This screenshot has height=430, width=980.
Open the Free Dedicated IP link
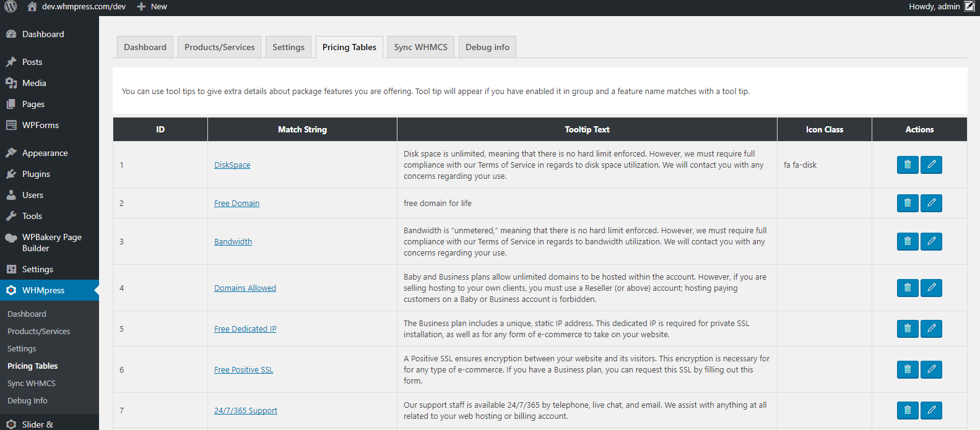coord(245,329)
